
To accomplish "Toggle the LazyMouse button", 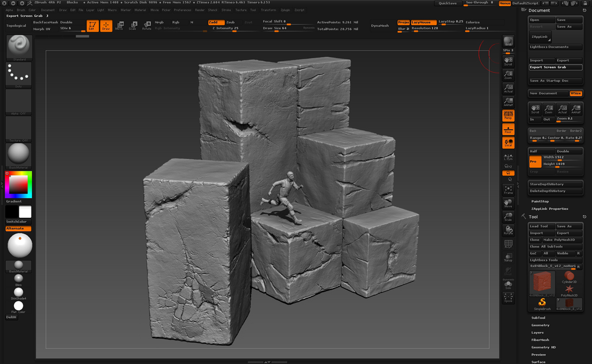I will pyautogui.click(x=423, y=22).
